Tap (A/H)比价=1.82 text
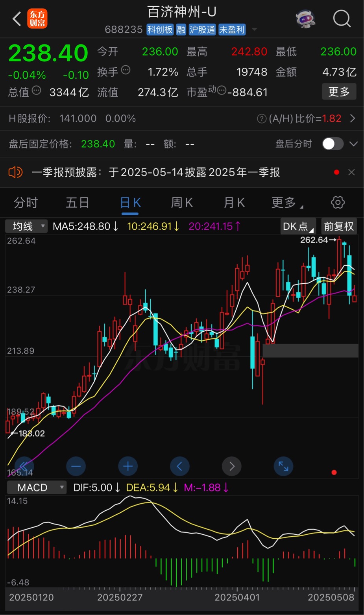This screenshot has height=615, width=364. [305, 118]
